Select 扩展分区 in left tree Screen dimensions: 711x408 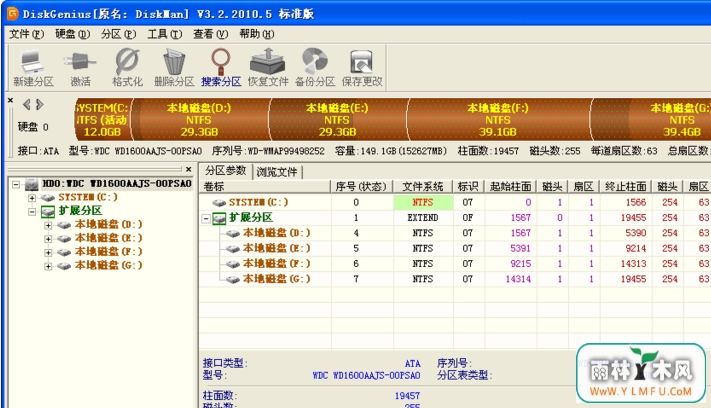[80, 211]
